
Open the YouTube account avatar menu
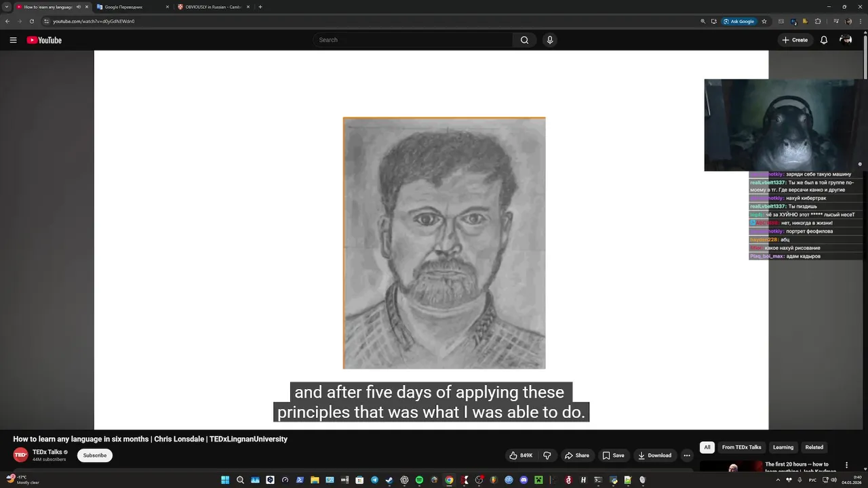click(x=846, y=40)
